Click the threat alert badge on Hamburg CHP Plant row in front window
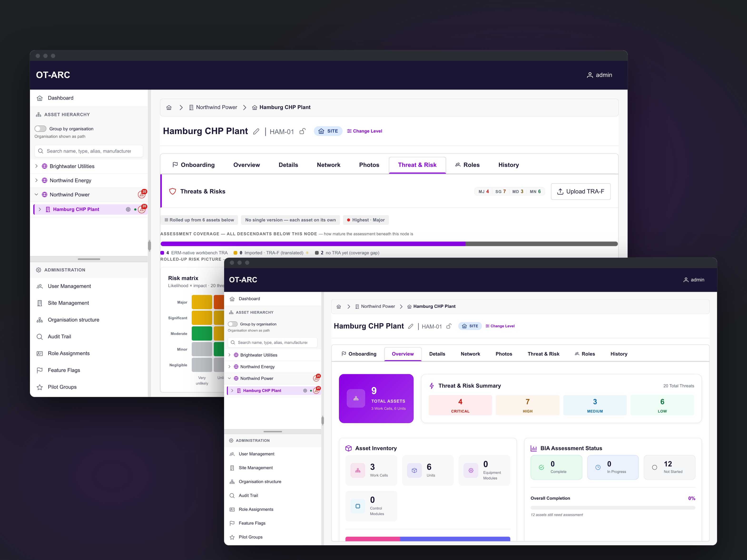Screen dimensions: 747x560 pyautogui.click(x=317, y=390)
